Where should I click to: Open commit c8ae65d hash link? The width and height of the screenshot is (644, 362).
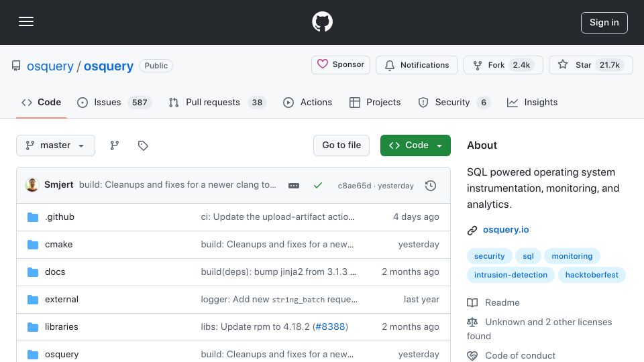(x=354, y=186)
